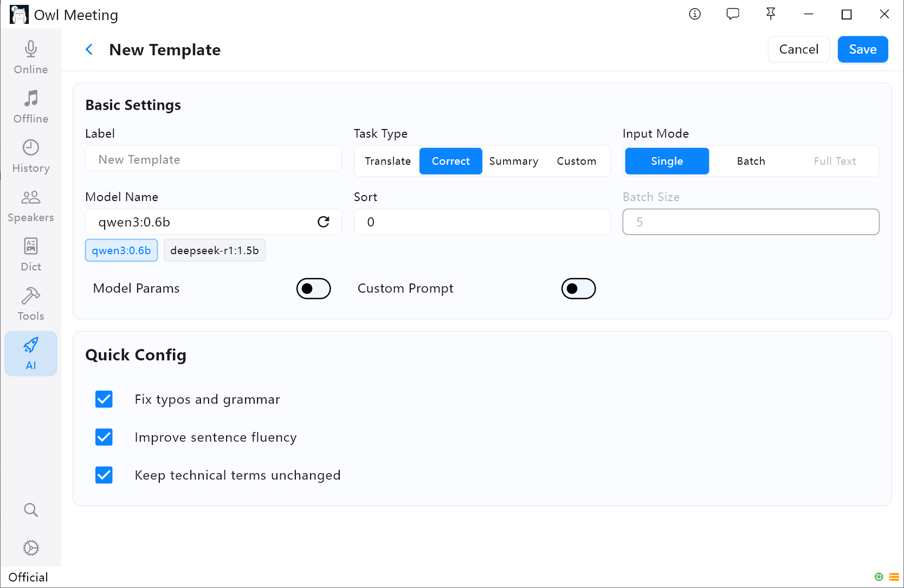Open the Tools section
The width and height of the screenshot is (904, 588).
click(x=31, y=304)
